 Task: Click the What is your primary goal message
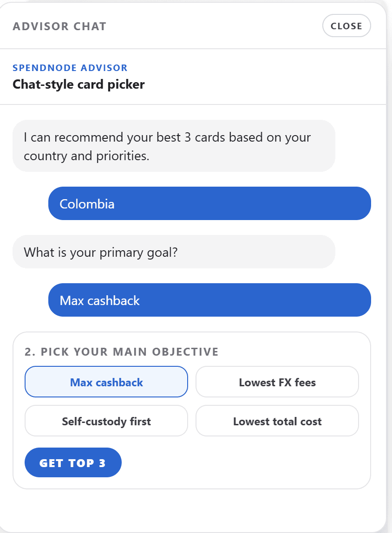[174, 252]
